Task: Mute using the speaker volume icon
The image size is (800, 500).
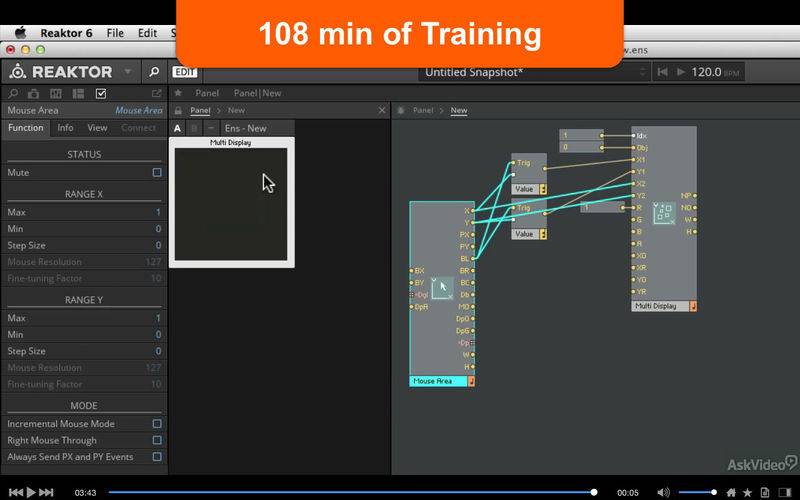Action: point(663,492)
